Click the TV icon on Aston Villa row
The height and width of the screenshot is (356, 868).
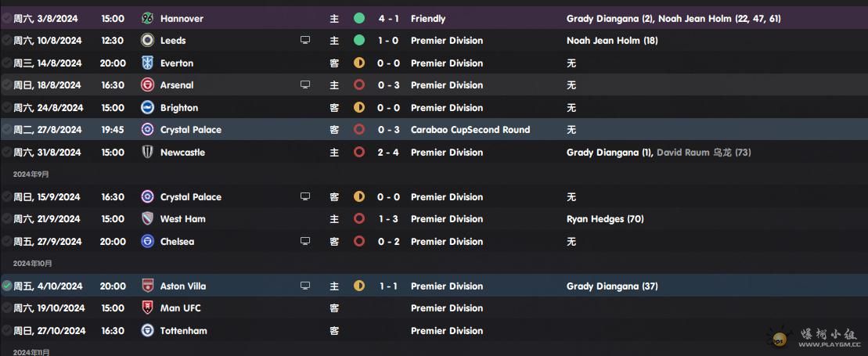click(305, 286)
